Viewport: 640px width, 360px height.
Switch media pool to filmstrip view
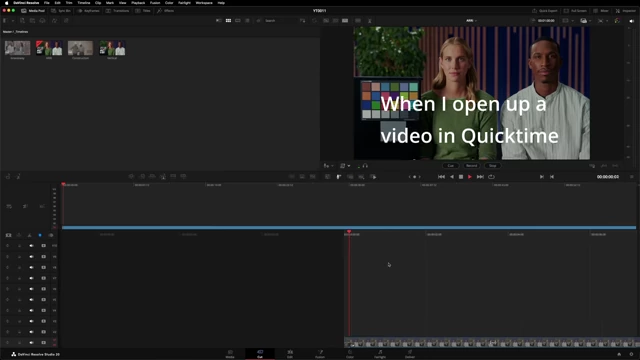238,20
